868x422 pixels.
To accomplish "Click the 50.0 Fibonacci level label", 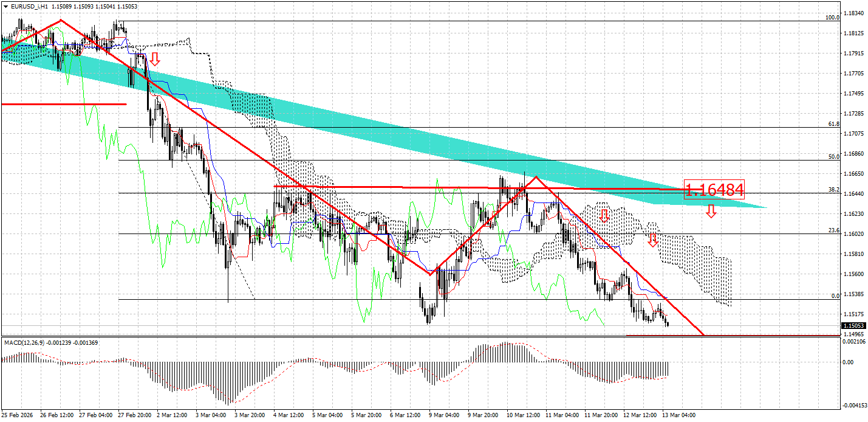I will 834,157.
